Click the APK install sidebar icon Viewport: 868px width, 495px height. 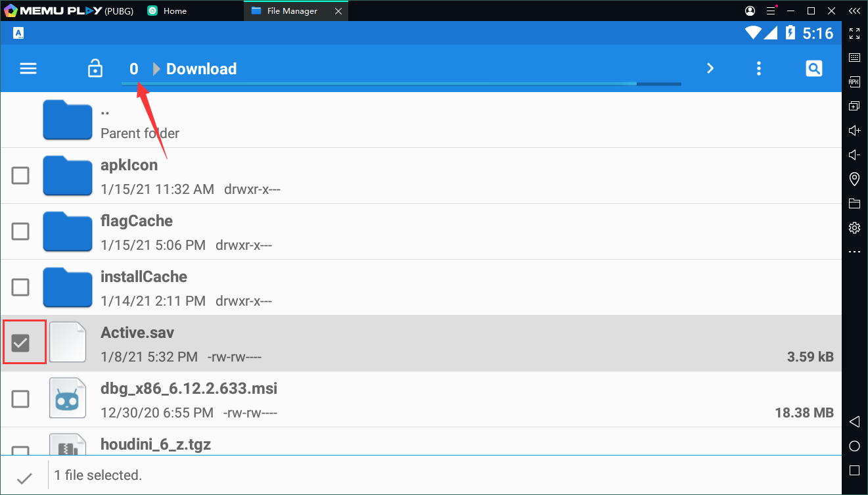854,82
